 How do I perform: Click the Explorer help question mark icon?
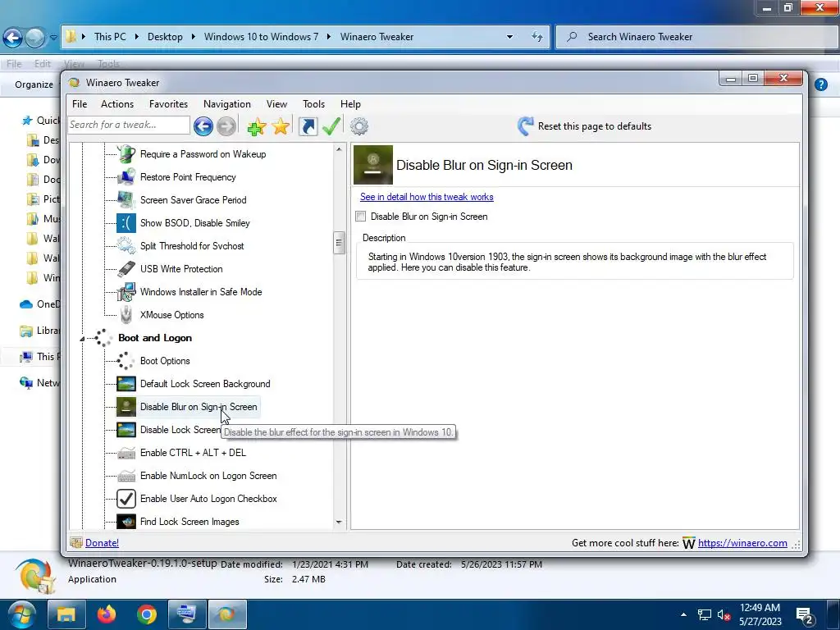coord(820,84)
